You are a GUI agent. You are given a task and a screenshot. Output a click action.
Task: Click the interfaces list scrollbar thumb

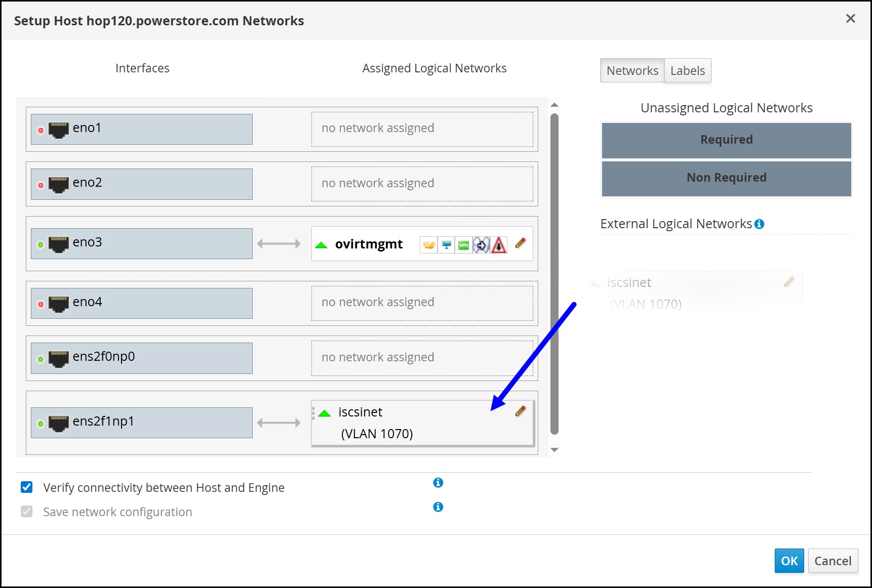(554, 274)
